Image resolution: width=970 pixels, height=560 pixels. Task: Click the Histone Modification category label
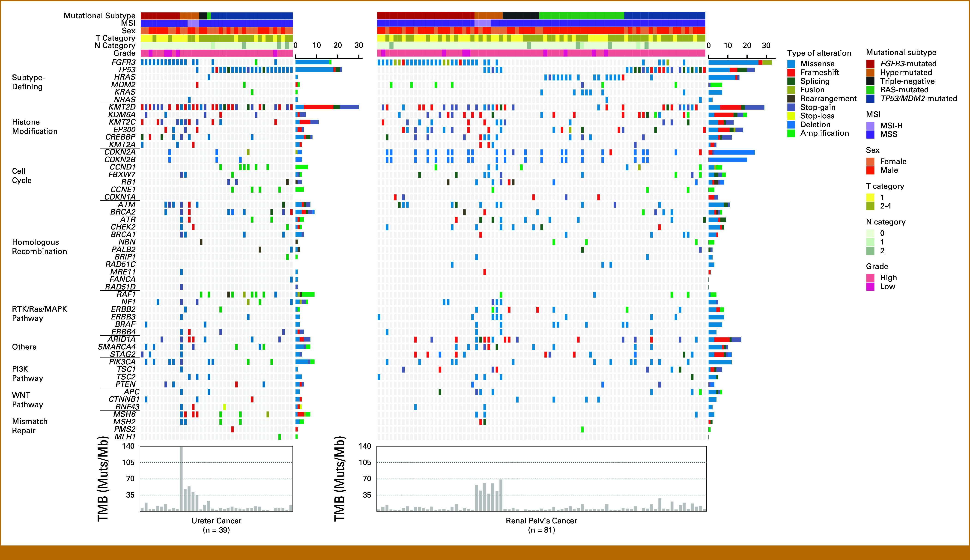[x=35, y=127]
